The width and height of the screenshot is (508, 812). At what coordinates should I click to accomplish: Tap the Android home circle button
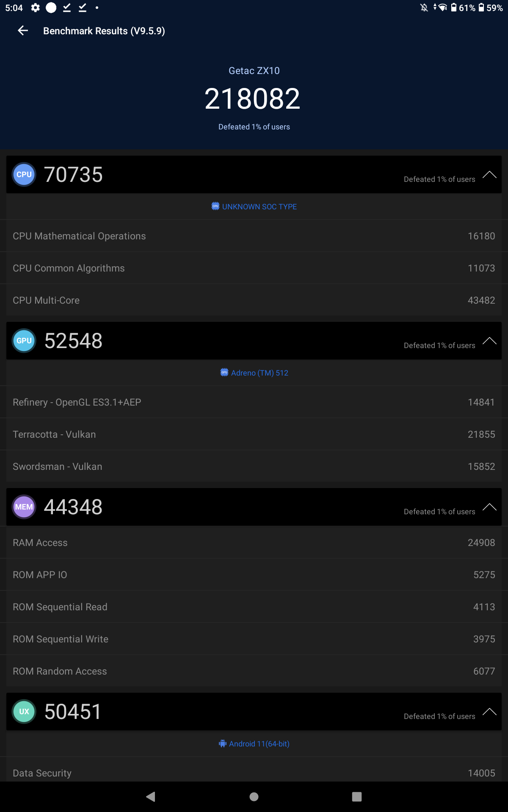tap(254, 797)
